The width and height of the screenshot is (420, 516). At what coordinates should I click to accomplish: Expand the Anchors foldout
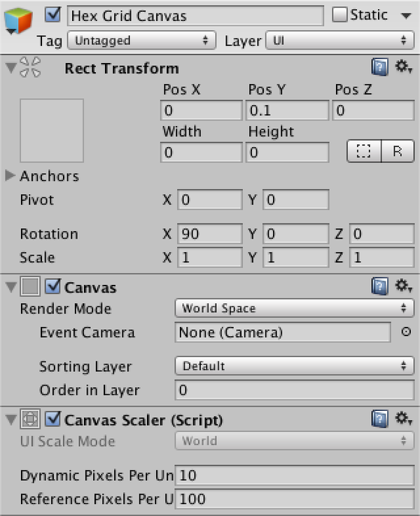[x=10, y=176]
